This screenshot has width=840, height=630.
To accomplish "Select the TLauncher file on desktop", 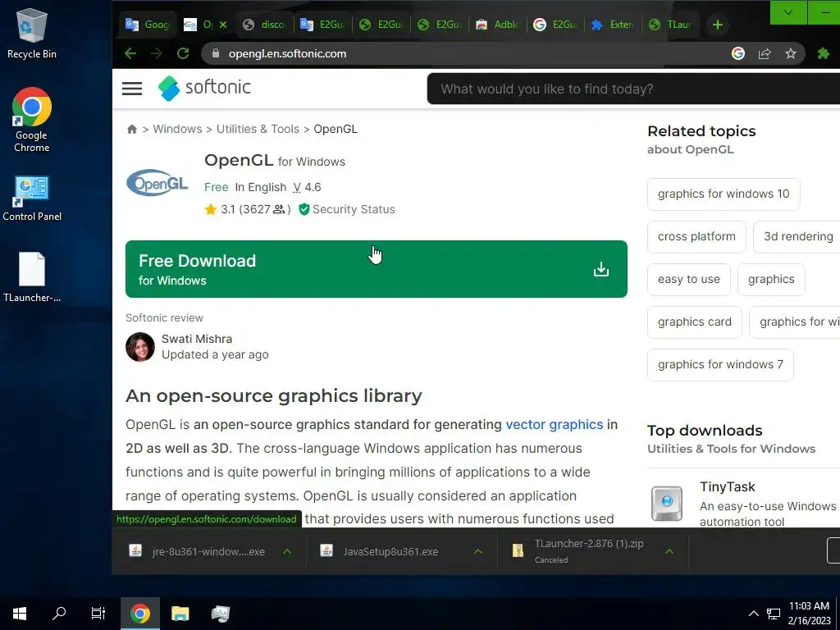I will click(x=32, y=277).
